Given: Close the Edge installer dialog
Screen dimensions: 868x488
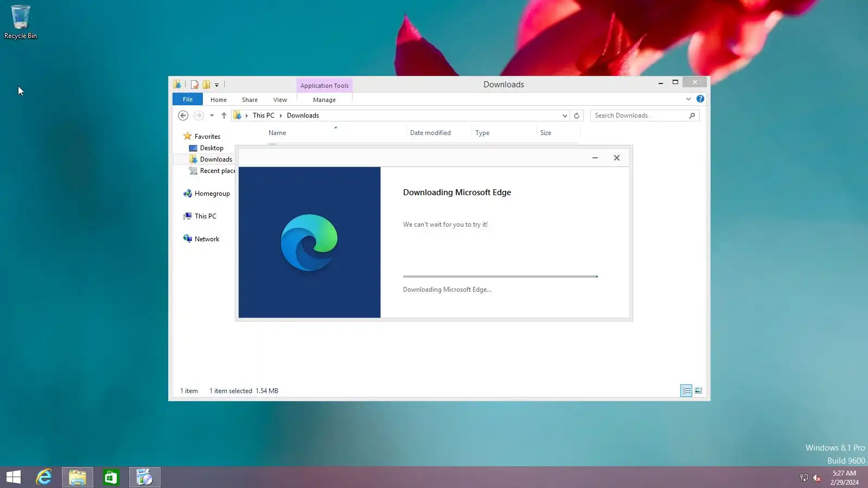Looking at the screenshot, I should click(x=617, y=158).
